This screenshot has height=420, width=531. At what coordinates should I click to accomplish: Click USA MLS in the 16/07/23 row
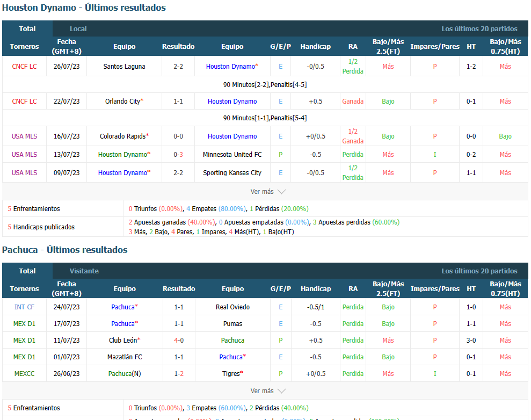point(24,136)
